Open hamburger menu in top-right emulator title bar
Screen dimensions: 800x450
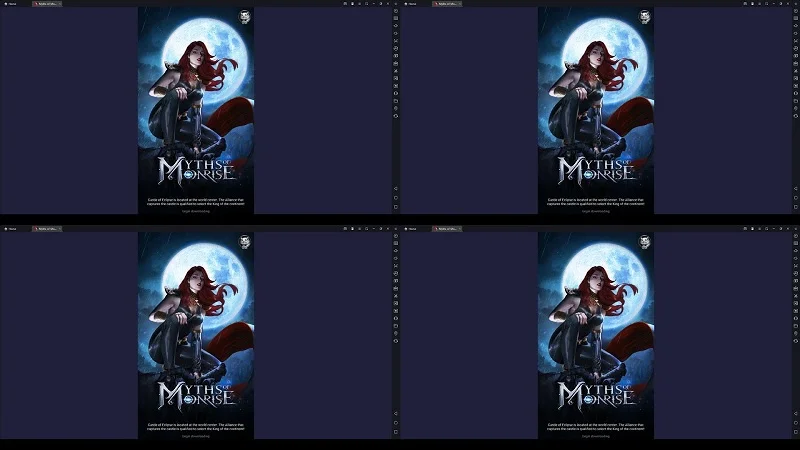pyautogui.click(x=759, y=4)
